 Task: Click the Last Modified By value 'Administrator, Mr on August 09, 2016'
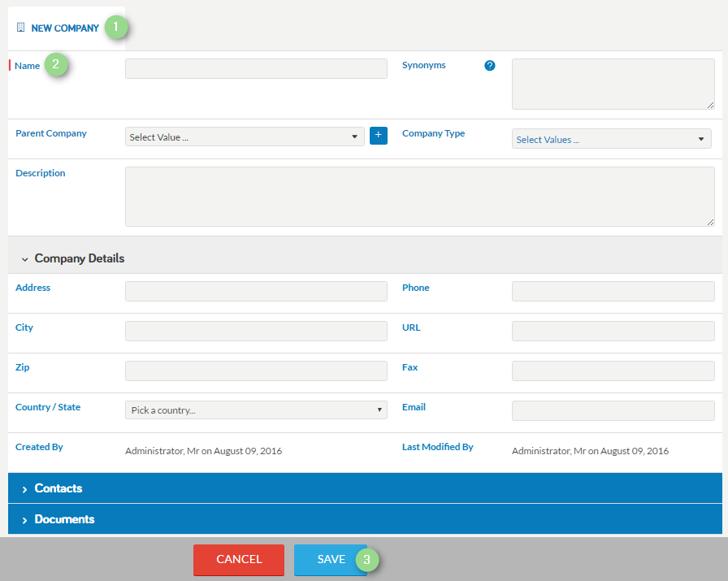(590, 451)
